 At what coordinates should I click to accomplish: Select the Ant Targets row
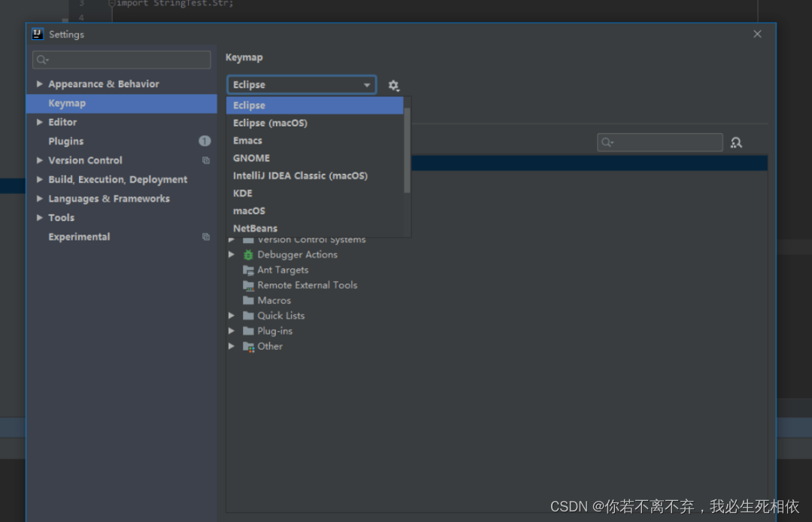point(497,270)
